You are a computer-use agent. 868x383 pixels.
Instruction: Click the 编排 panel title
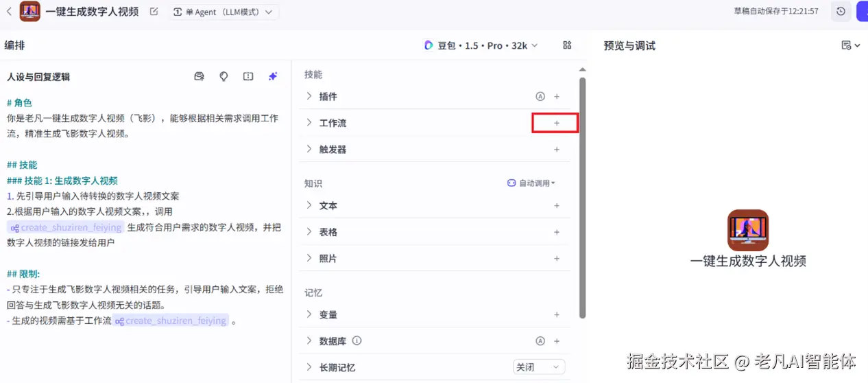[15, 45]
